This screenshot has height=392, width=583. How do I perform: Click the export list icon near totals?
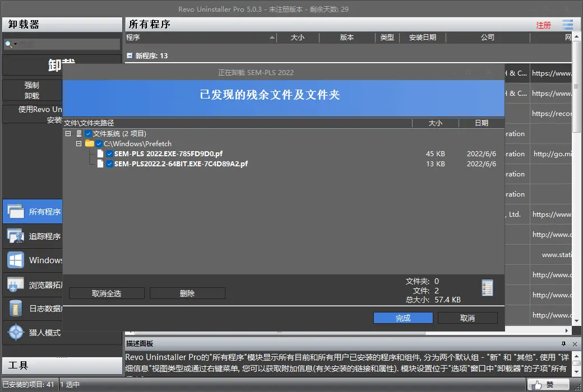point(488,288)
